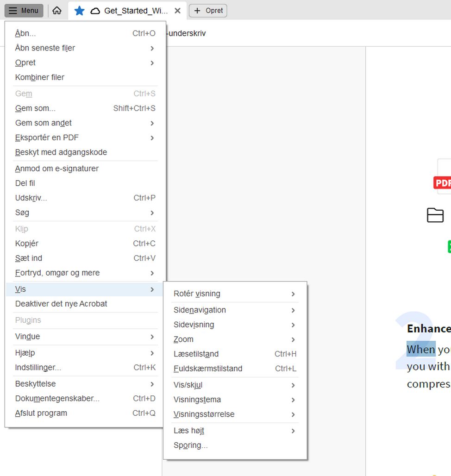Expand Vis/skjul submenu
Image resolution: width=451 pixels, height=476 pixels.
pyautogui.click(x=235, y=385)
